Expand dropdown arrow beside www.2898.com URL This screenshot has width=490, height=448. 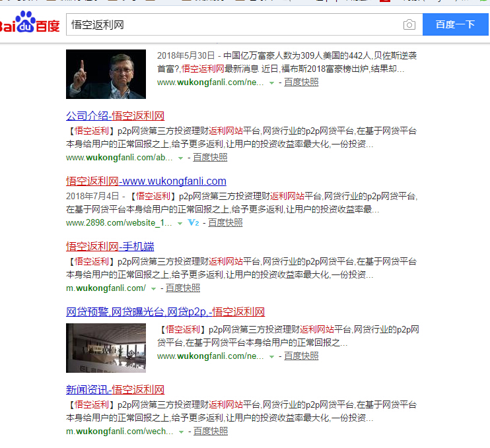[x=180, y=223]
